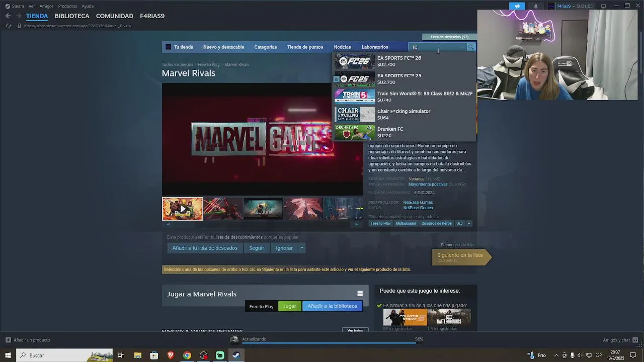644x362 pixels.
Task: Expand the Ignorar options dropdown arrow
Action: point(302,248)
